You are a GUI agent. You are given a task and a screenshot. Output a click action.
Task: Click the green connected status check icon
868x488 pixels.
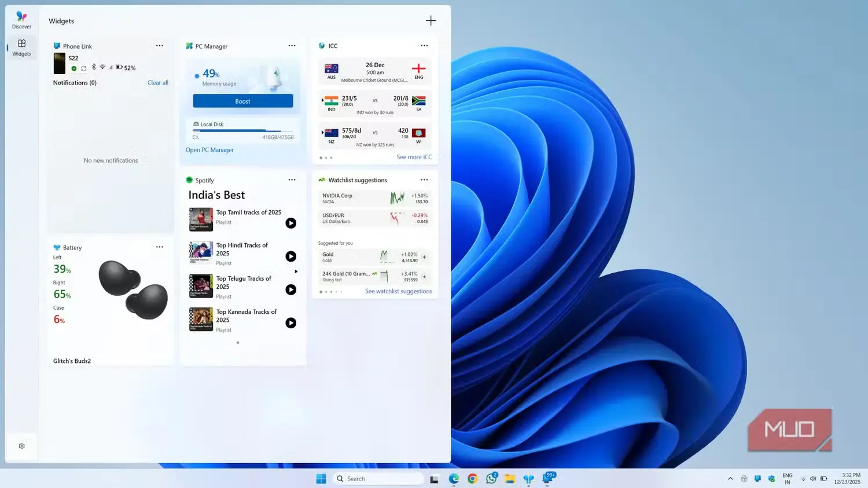pyautogui.click(x=73, y=68)
